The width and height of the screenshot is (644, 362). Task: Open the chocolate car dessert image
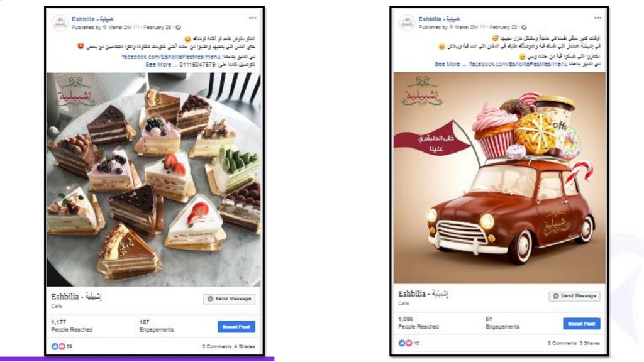coord(499,178)
